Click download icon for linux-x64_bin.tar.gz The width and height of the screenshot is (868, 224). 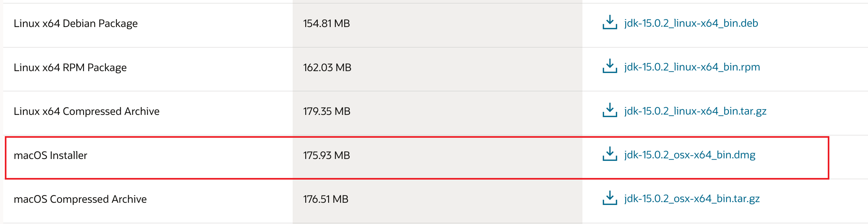point(609,110)
